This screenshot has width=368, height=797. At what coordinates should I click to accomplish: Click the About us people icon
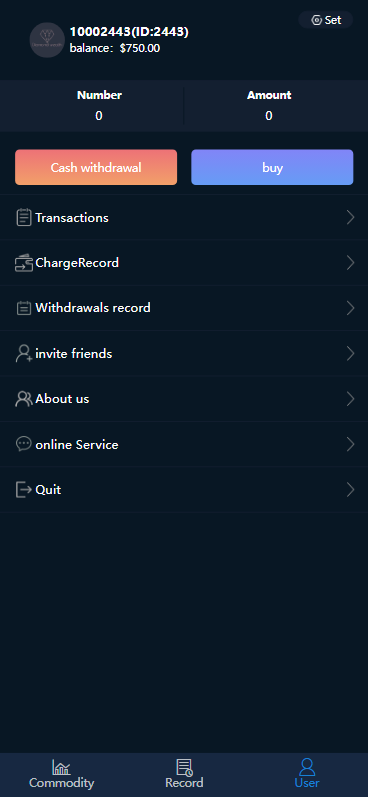24,399
